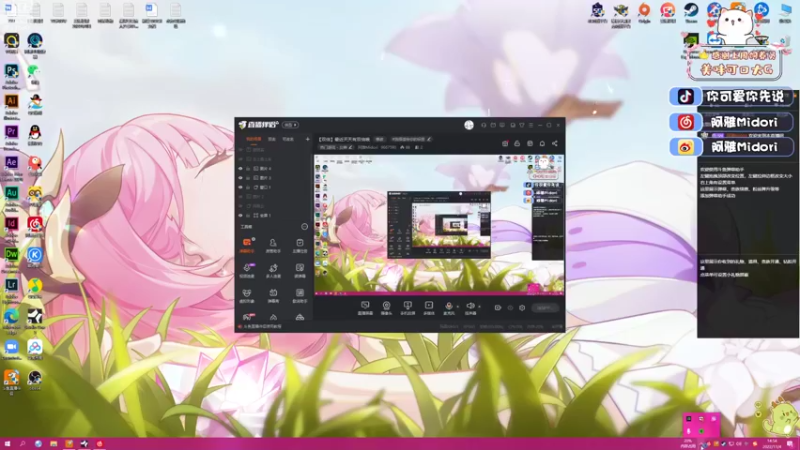This screenshot has height=450, width=800.
Task: Click the red warning notice in app status bar
Action: click(x=260, y=327)
